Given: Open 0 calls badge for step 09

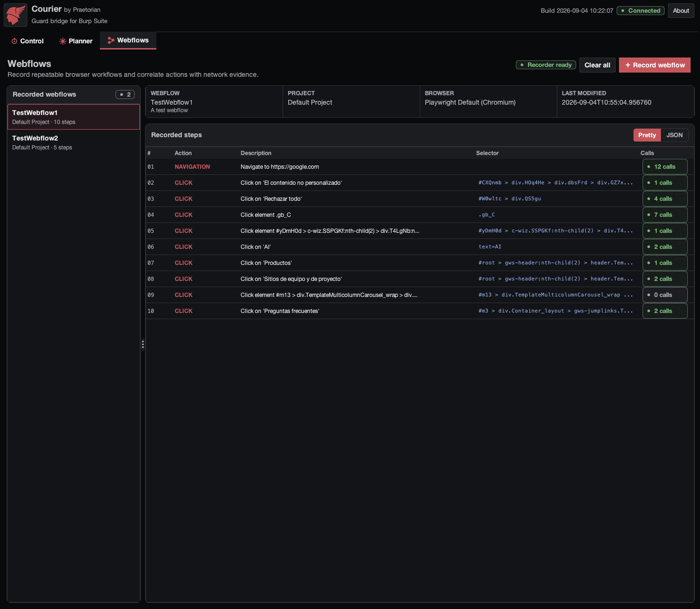Looking at the screenshot, I should (x=665, y=295).
